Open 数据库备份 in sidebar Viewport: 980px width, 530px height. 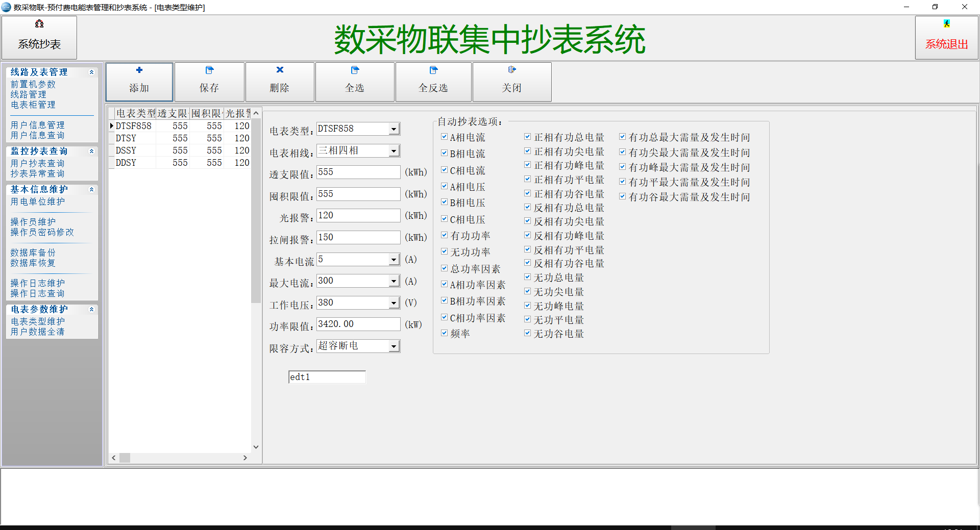tap(33, 253)
